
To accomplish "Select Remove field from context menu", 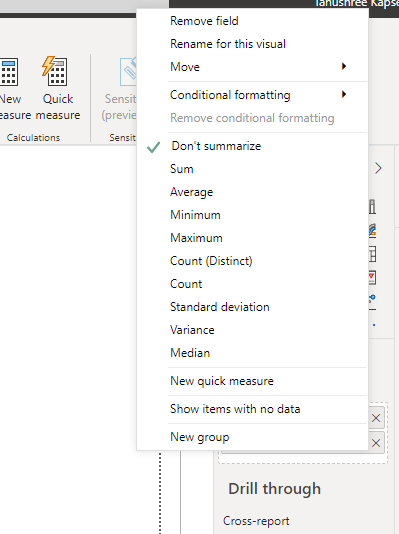I will coord(252,21).
